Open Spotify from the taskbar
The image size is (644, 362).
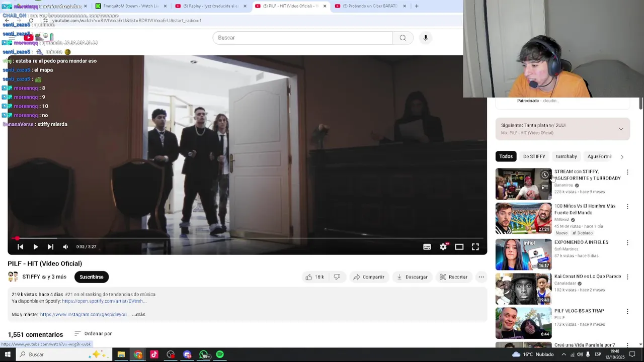pyautogui.click(x=220, y=354)
